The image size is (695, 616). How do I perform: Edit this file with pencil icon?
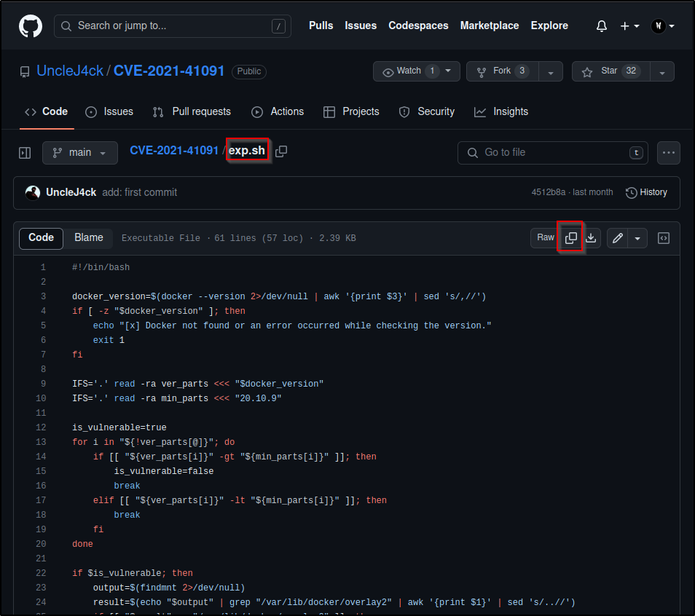coord(618,238)
